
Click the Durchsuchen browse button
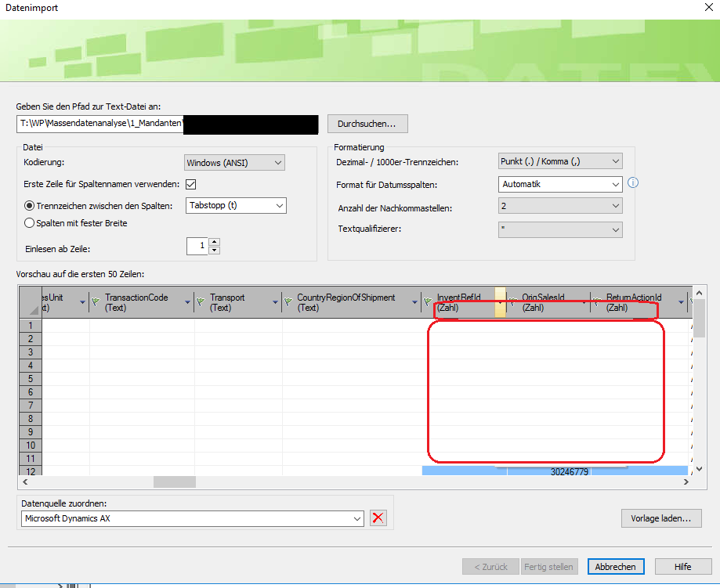coord(367,124)
